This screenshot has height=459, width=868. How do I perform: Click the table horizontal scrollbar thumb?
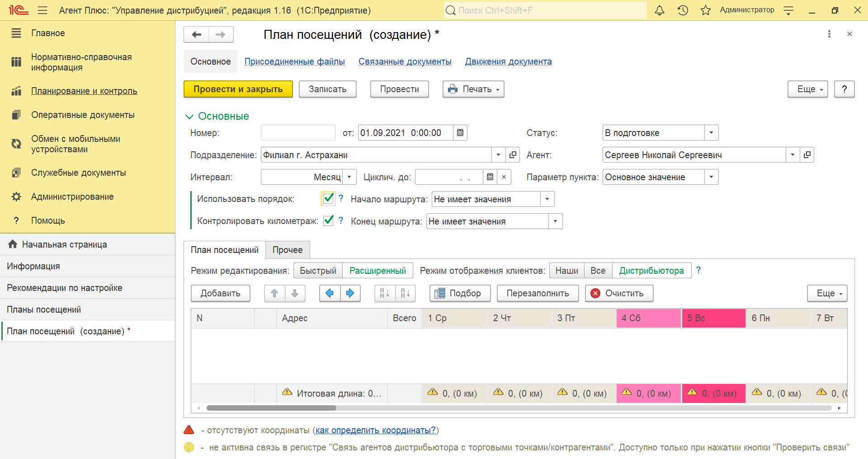pos(271,408)
